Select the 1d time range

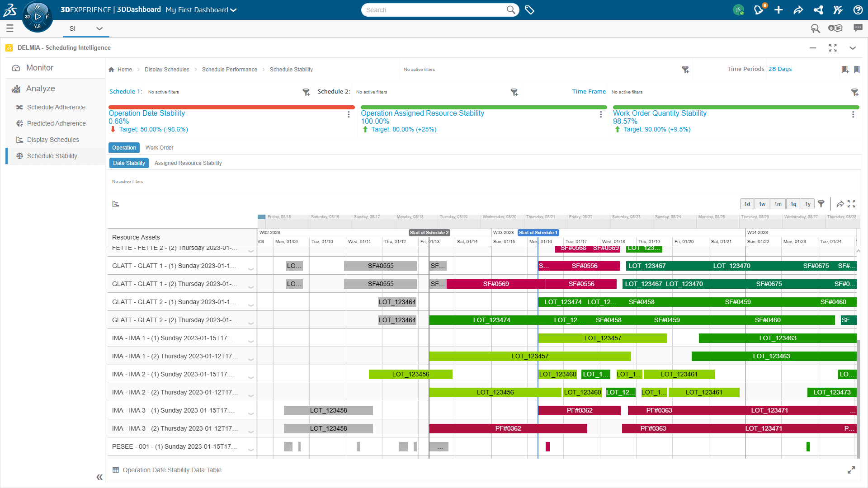(x=747, y=204)
